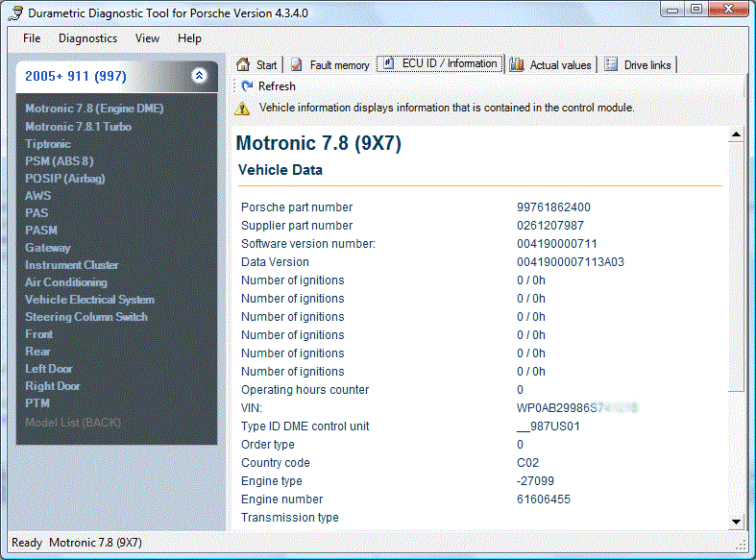The height and width of the screenshot is (560, 756).
Task: Close the Durametric window
Action: 729,10
